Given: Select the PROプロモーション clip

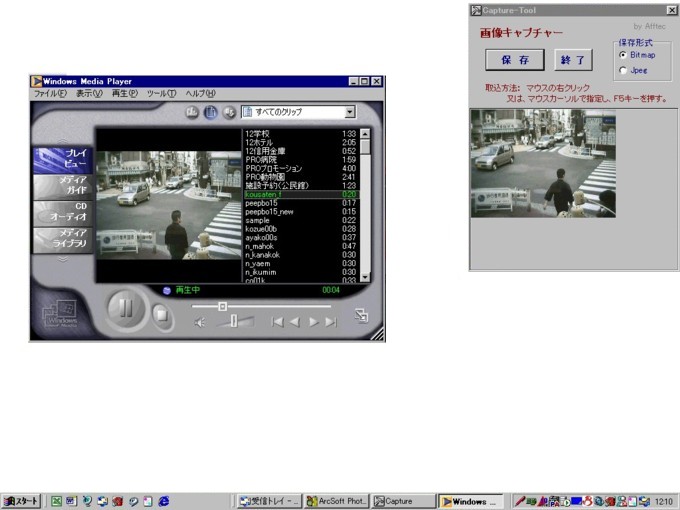Looking at the screenshot, I should (x=300, y=169).
